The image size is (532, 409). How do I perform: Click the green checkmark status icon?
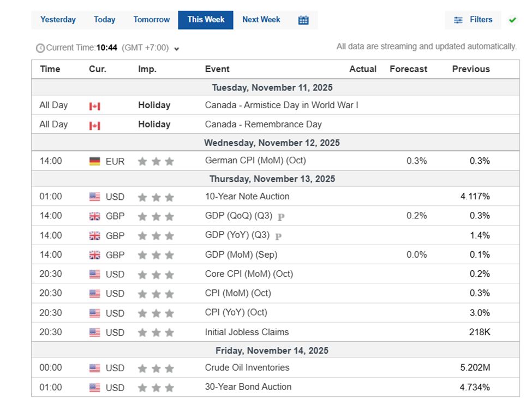coord(512,20)
